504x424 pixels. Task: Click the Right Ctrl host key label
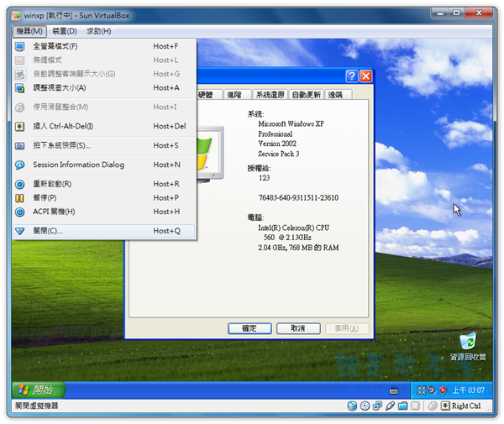466,406
